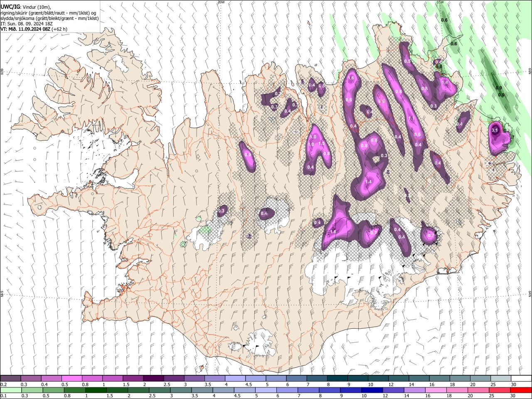Pick the upper scale swatch labeled 6
This screenshot has width=532, height=399.
296,378
